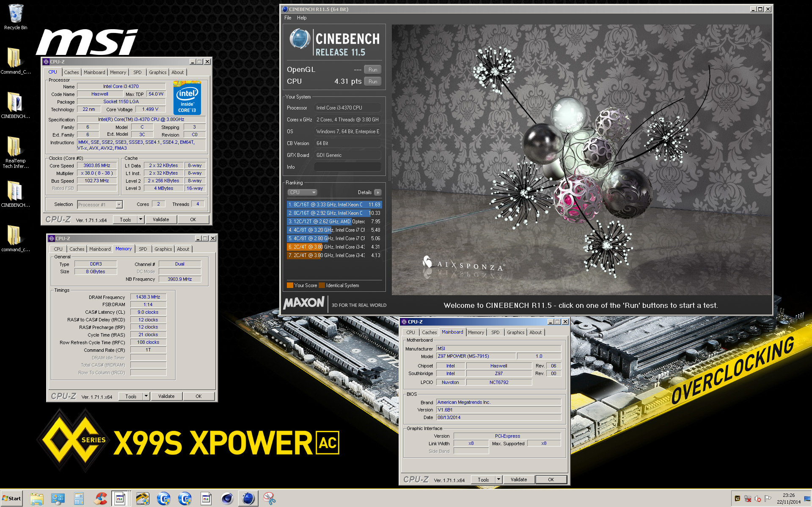Switch to Caches tab in top-left CPU-Z
Screen dimensions: 812x507
[x=72, y=72]
